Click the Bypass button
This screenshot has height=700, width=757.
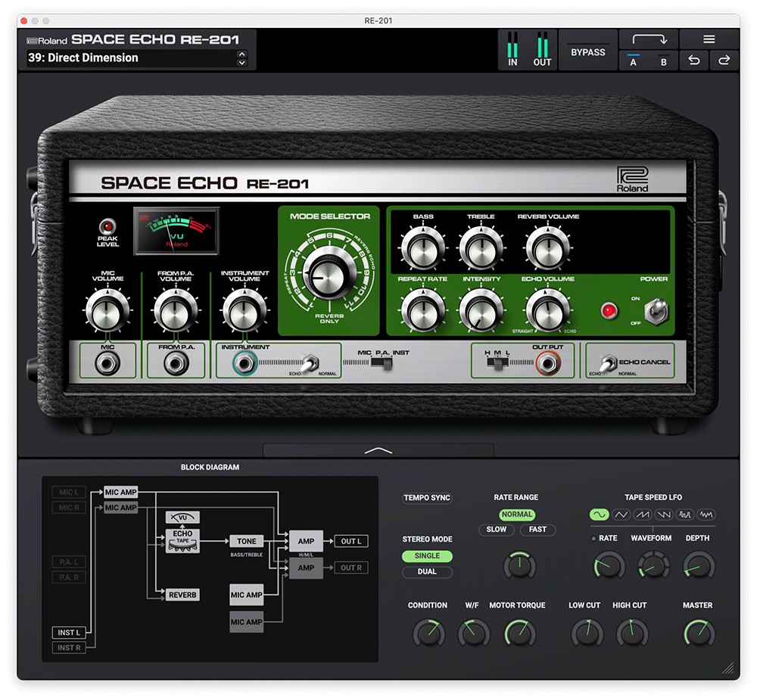tap(587, 52)
